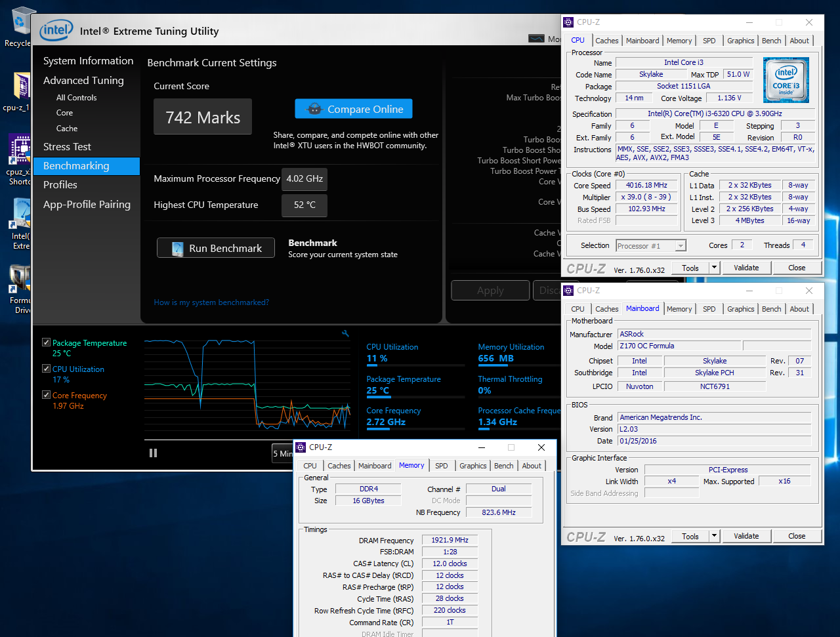
Task: Click Validate in CPU-Z CPU window
Action: (x=746, y=268)
